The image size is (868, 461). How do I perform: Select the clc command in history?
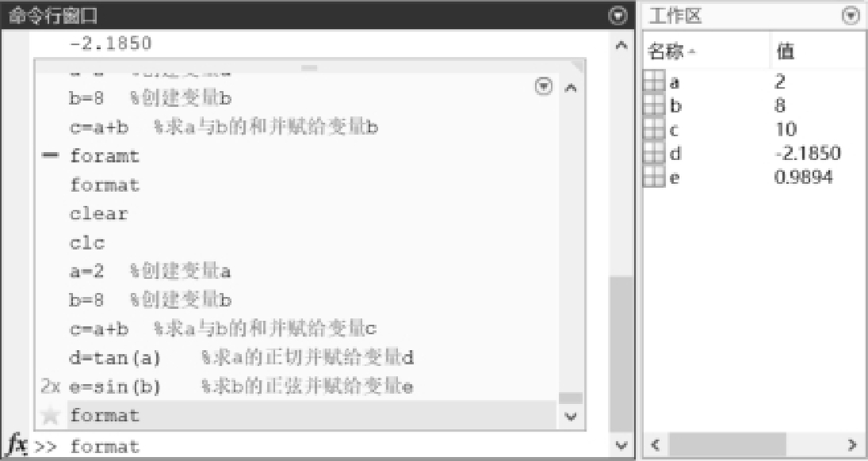(87, 242)
